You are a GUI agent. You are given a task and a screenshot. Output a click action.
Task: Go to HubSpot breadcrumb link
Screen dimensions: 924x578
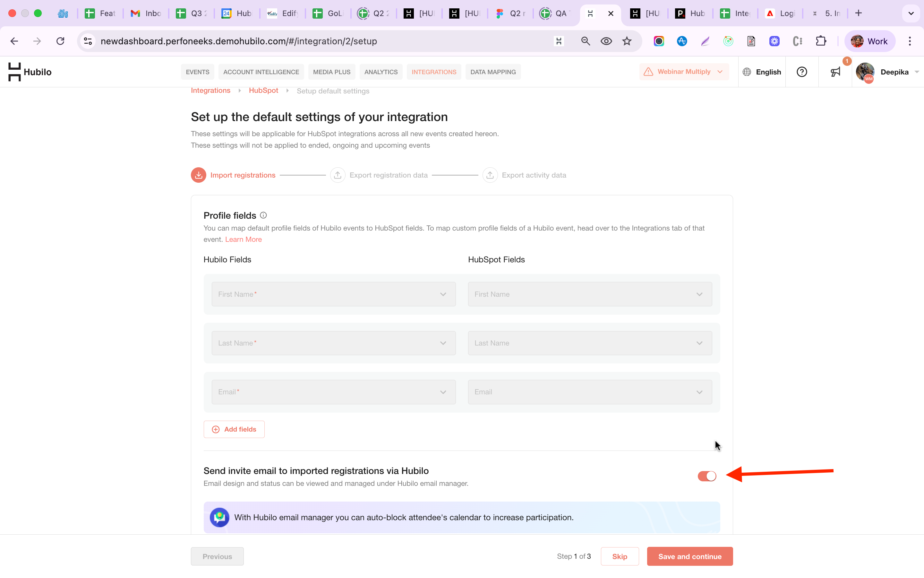tap(263, 91)
